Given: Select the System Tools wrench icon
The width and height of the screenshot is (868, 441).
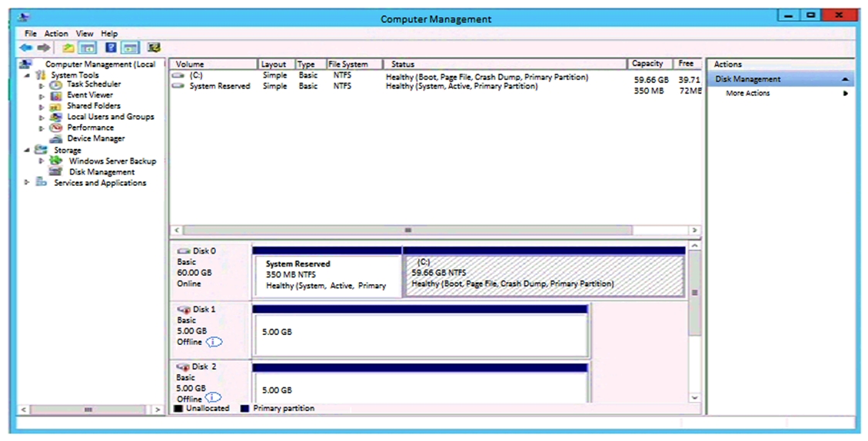Looking at the screenshot, I should [x=41, y=75].
